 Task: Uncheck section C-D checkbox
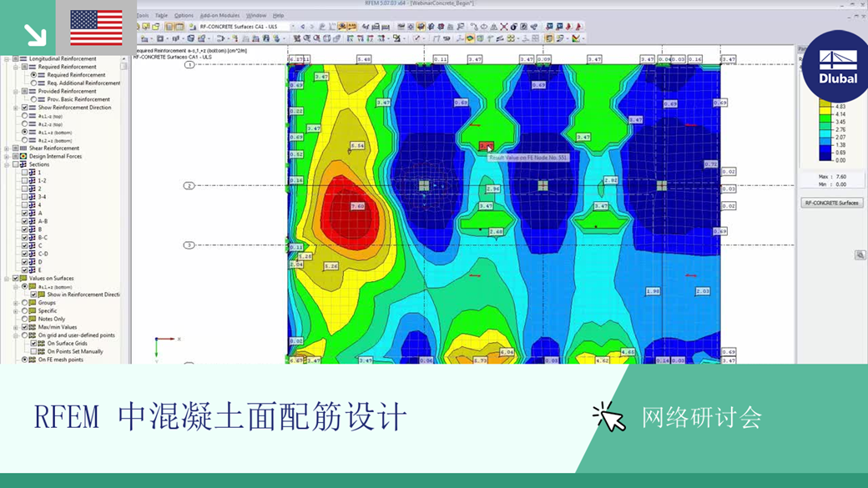24,254
